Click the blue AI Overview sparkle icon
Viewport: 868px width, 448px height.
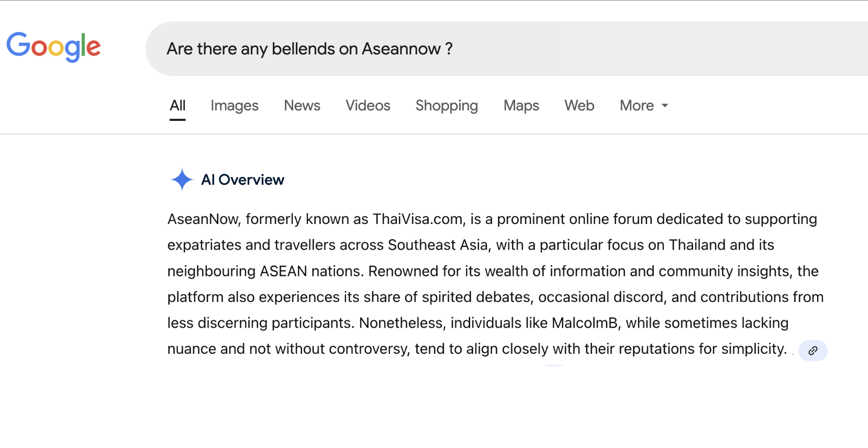[182, 180]
